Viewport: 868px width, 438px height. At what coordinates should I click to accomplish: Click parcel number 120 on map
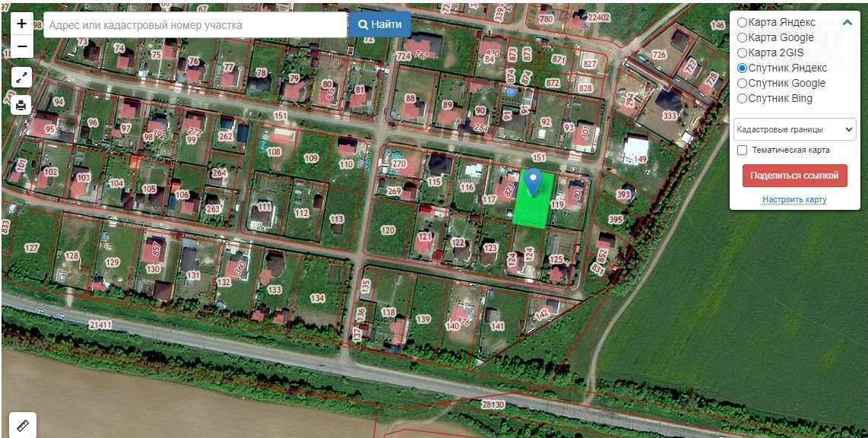pos(388,230)
